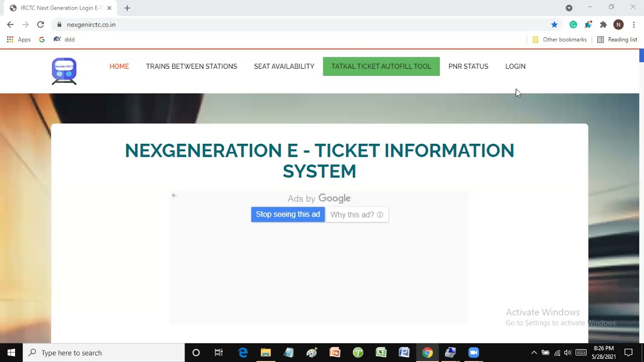Open the Windows Start menu
The image size is (644, 362).
(x=11, y=352)
